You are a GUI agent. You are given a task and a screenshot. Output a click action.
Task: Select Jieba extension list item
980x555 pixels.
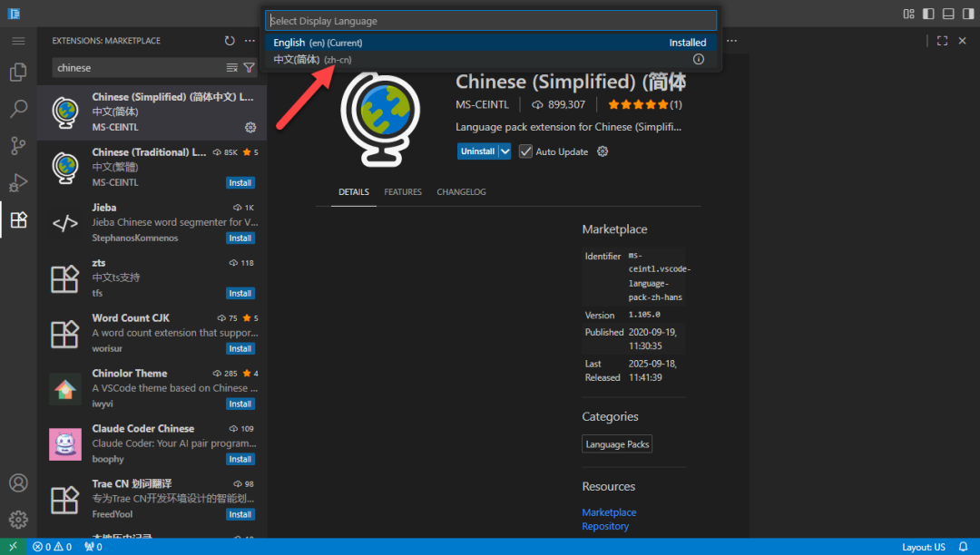pos(152,223)
